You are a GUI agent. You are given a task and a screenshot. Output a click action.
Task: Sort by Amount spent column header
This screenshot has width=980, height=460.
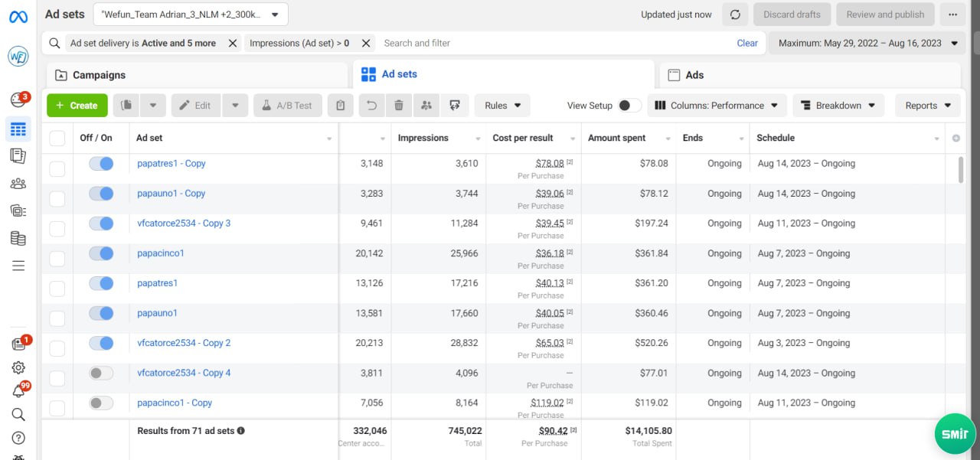(x=617, y=138)
